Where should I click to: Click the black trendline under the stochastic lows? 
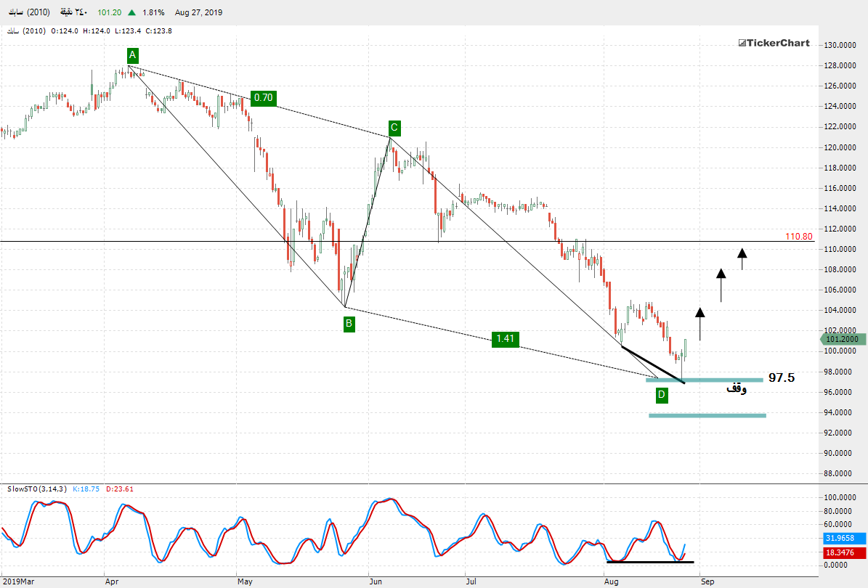click(650, 562)
